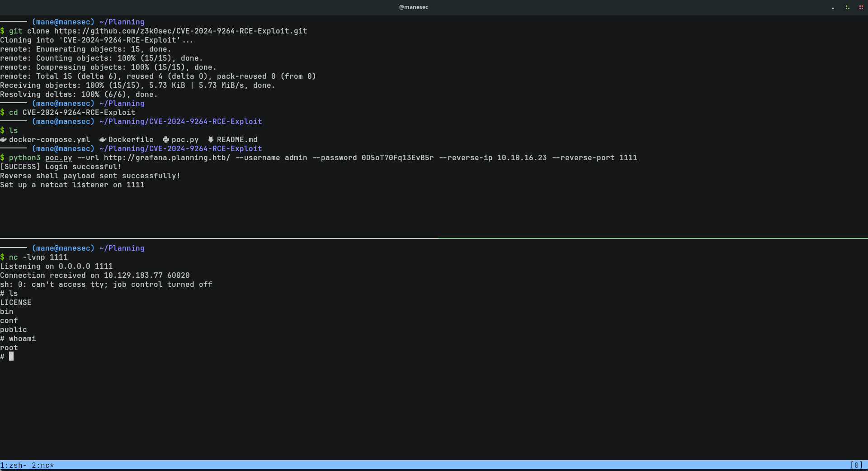Click the shell cursor block at prompt
868x471 pixels.
tap(11, 357)
